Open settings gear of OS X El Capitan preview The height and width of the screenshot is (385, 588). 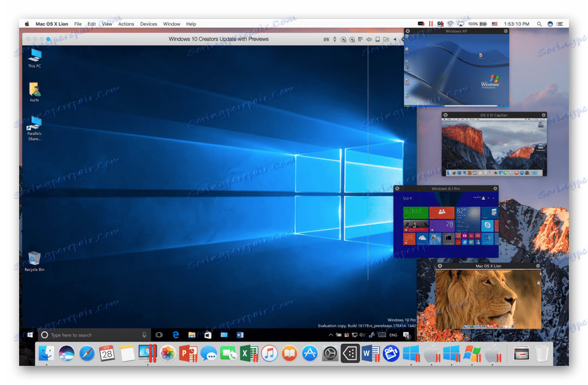tap(543, 115)
